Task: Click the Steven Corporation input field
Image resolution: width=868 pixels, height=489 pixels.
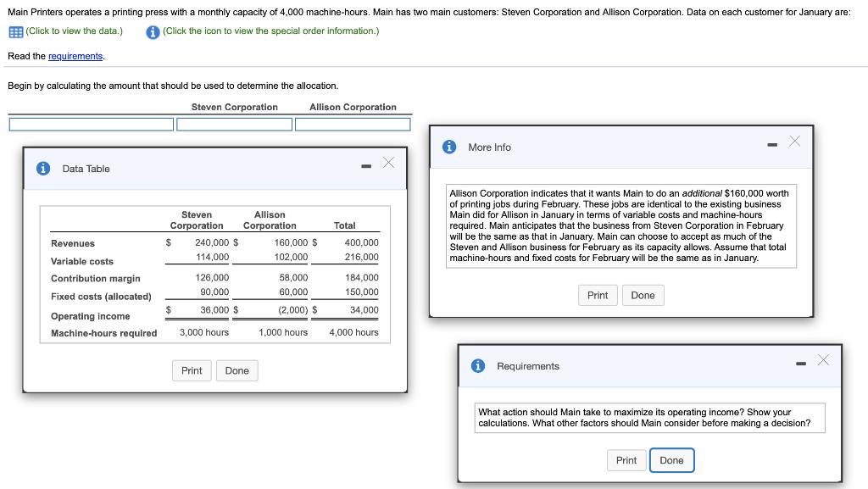Action: coord(234,125)
